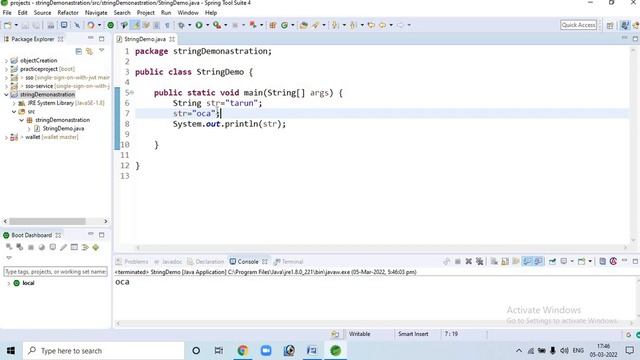The width and height of the screenshot is (640, 360).
Task: Click the Last Edit Location arrow icon
Action: coord(371,25)
